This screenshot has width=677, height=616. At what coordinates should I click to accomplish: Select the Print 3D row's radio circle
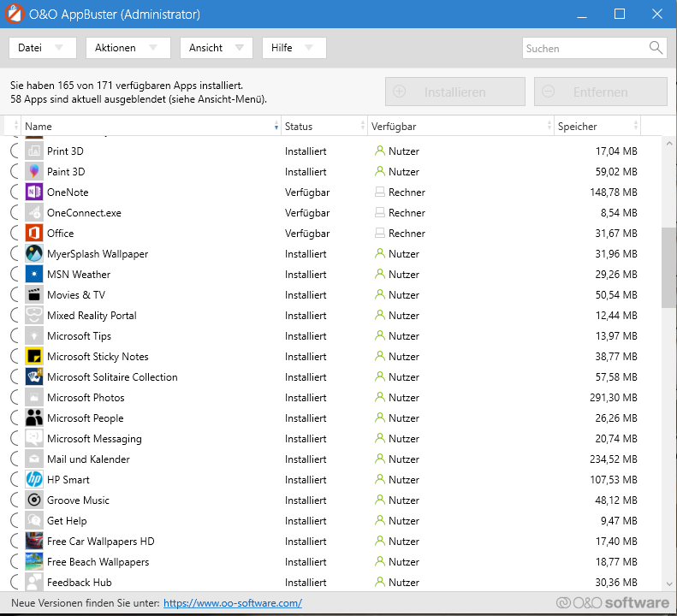pyautogui.click(x=15, y=151)
